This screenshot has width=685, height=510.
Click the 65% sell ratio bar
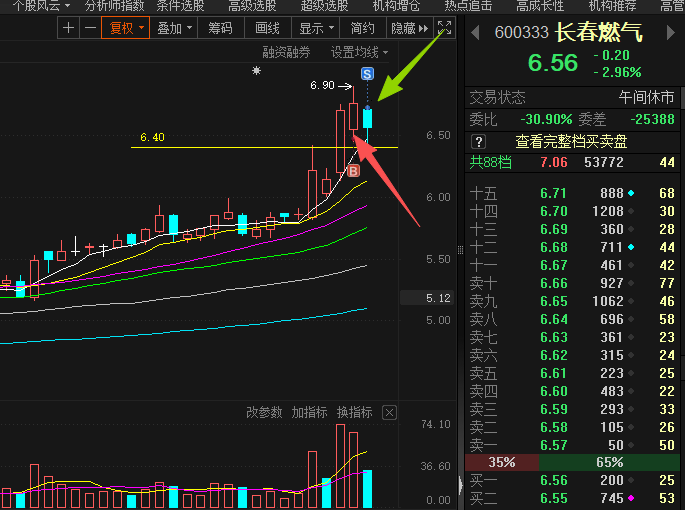pos(609,462)
